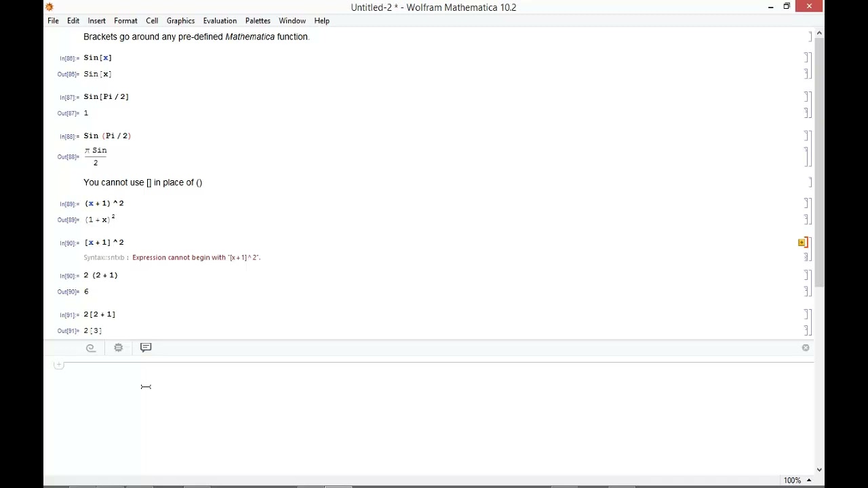The width and height of the screenshot is (868, 488).
Task: Select cell bracket of 'You cannot use []' text
Action: tap(810, 182)
